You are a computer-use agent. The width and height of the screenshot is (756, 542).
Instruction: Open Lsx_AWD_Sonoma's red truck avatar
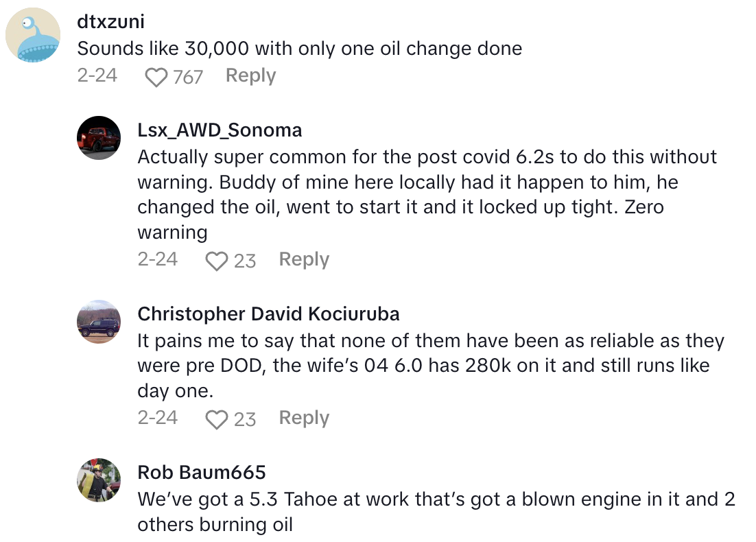pos(99,138)
